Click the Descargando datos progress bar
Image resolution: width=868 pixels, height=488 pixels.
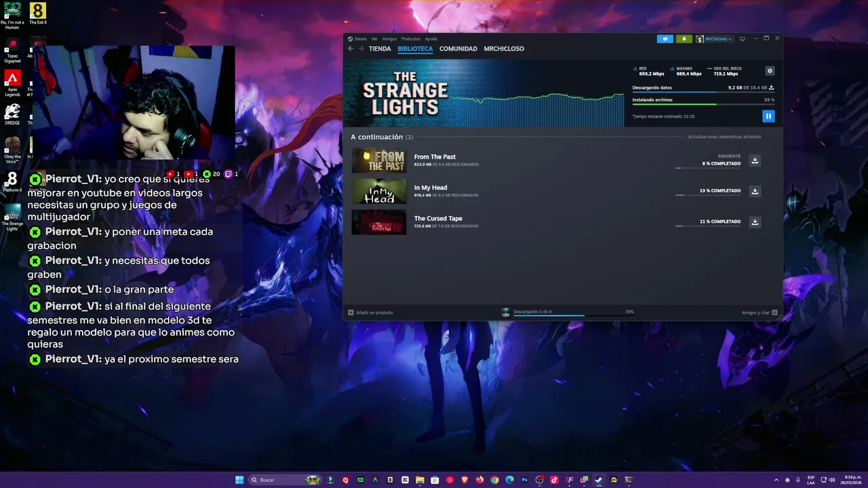point(703,91)
